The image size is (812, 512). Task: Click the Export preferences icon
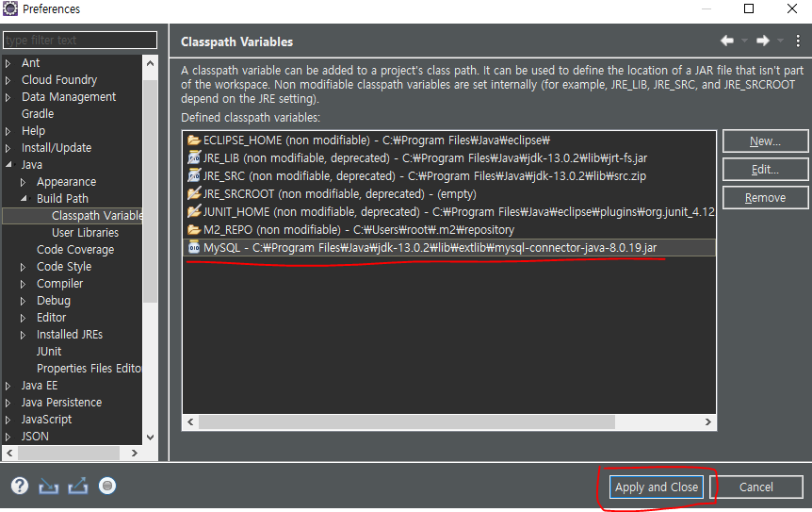pos(77,487)
